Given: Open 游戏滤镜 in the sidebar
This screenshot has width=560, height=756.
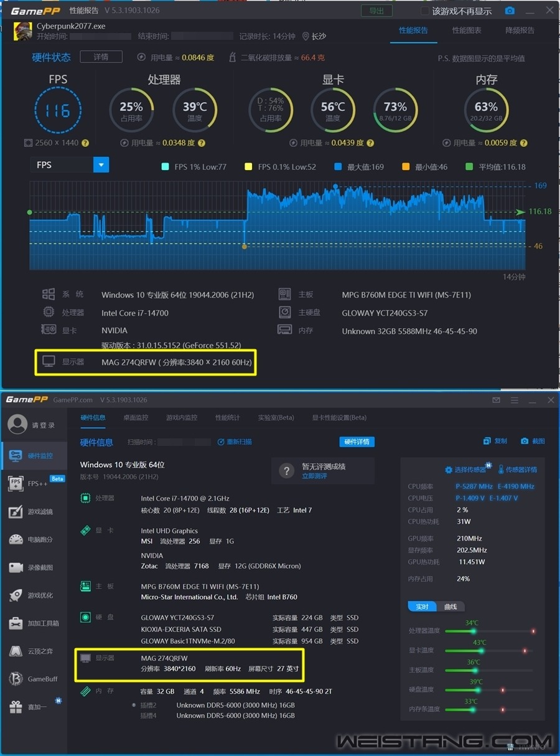Looking at the screenshot, I should (x=34, y=512).
